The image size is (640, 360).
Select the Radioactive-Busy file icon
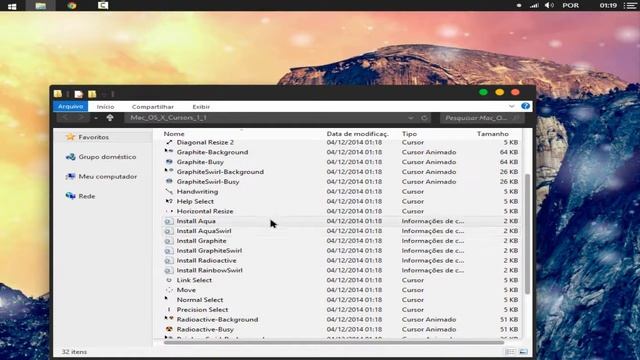[169, 329]
